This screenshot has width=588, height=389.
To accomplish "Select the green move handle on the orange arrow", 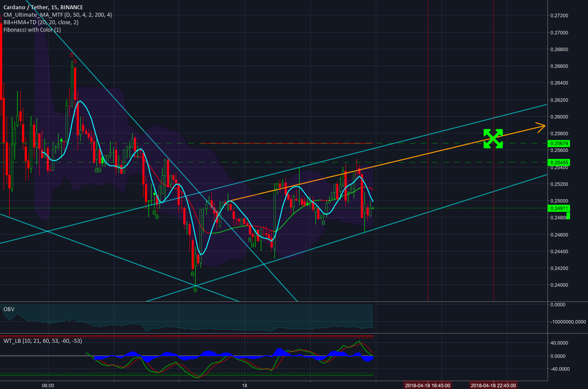I will (x=493, y=138).
